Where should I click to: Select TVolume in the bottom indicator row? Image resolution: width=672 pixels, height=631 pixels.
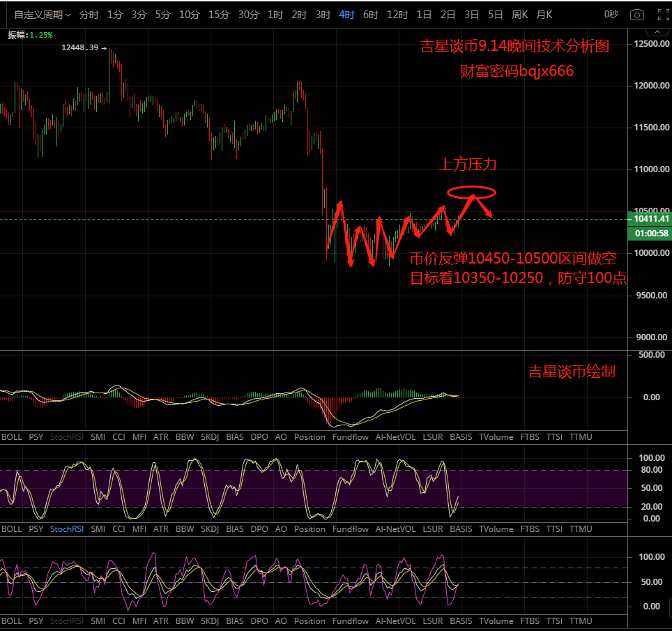pyautogui.click(x=496, y=621)
